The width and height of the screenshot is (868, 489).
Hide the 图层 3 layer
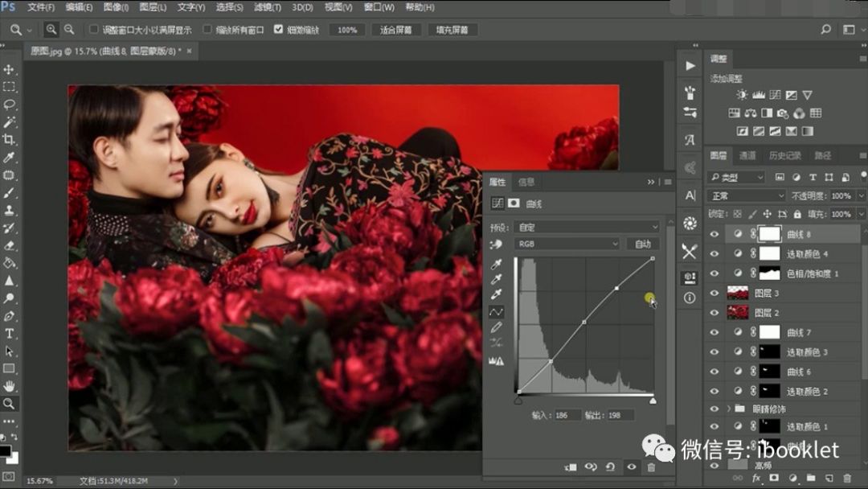click(x=714, y=293)
